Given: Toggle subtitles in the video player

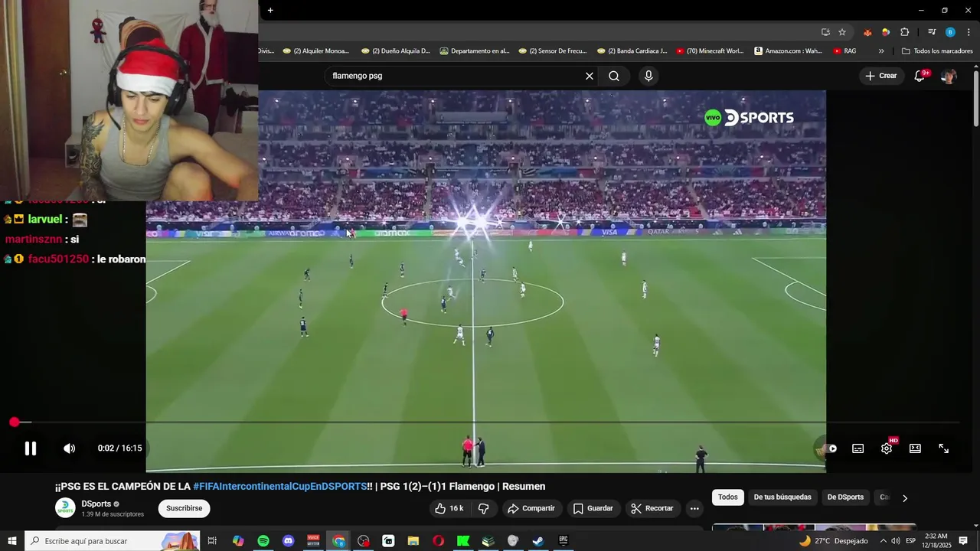Looking at the screenshot, I should [x=858, y=448].
